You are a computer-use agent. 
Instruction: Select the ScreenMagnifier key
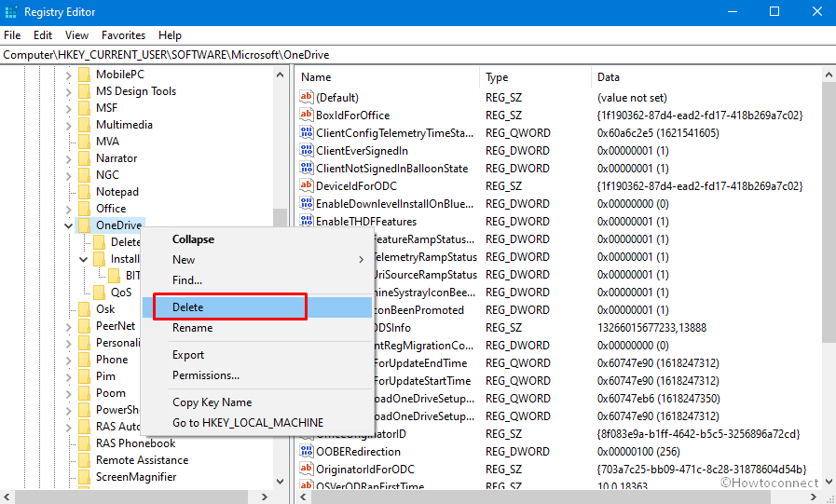coord(136,477)
